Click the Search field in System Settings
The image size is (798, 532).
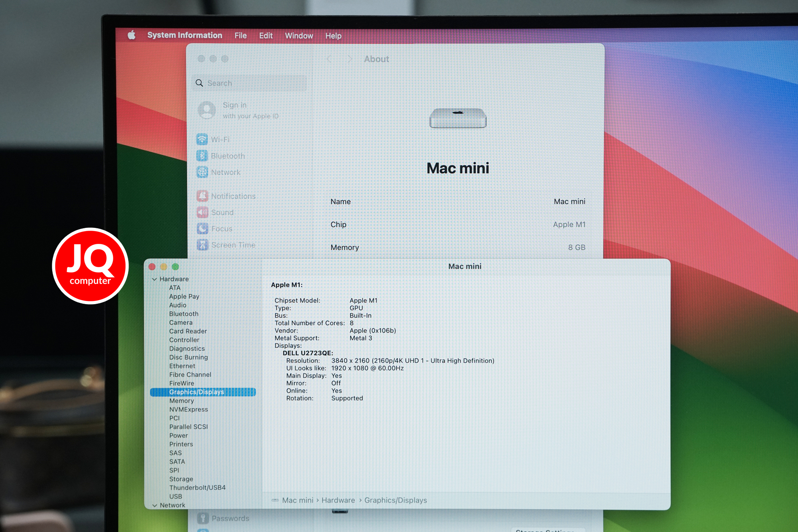tap(249, 83)
